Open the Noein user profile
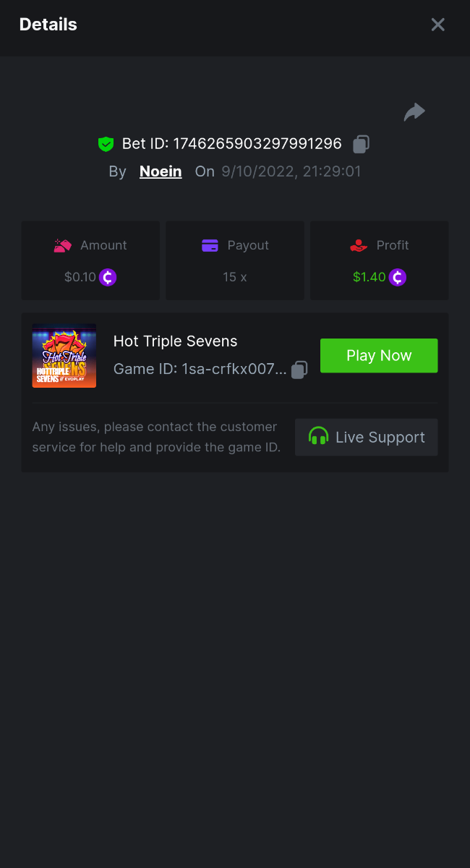The height and width of the screenshot is (868, 470). [x=161, y=171]
